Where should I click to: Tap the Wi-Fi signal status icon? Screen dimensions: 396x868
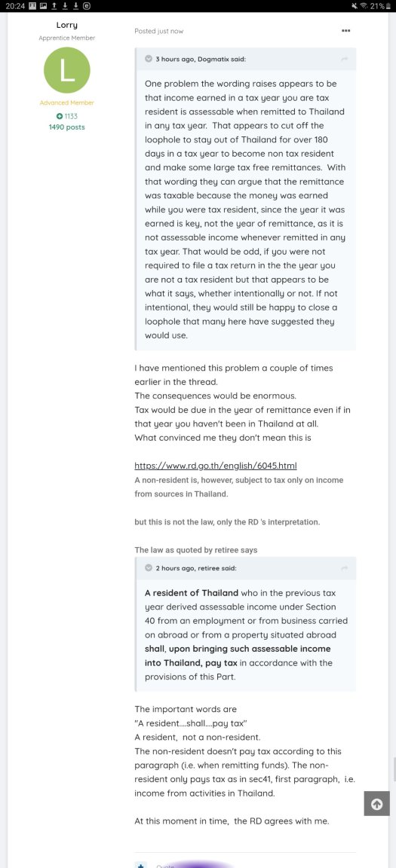(364, 5)
